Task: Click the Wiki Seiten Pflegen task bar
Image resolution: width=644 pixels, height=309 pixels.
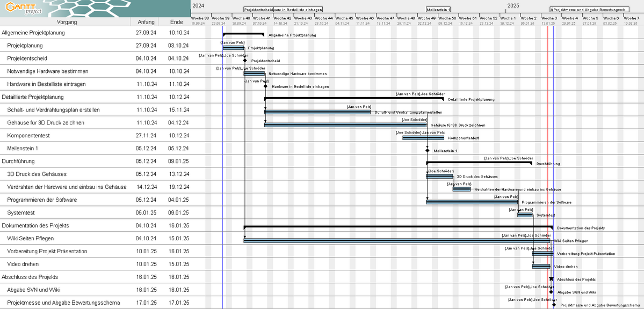Action: click(396, 241)
